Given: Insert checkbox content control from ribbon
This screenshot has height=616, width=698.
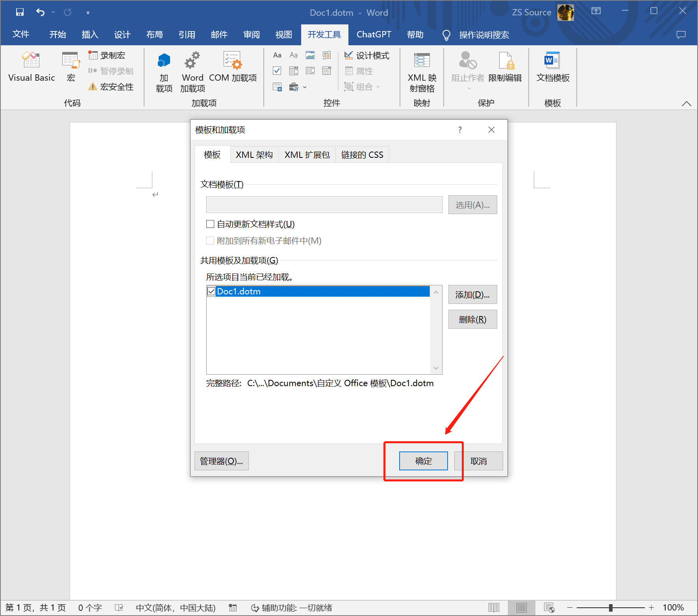Looking at the screenshot, I should [277, 71].
